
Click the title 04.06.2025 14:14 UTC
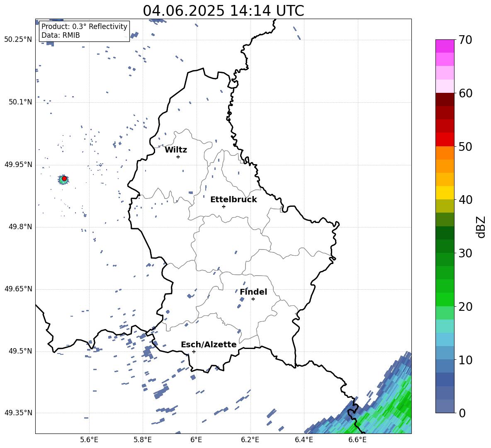224,11
